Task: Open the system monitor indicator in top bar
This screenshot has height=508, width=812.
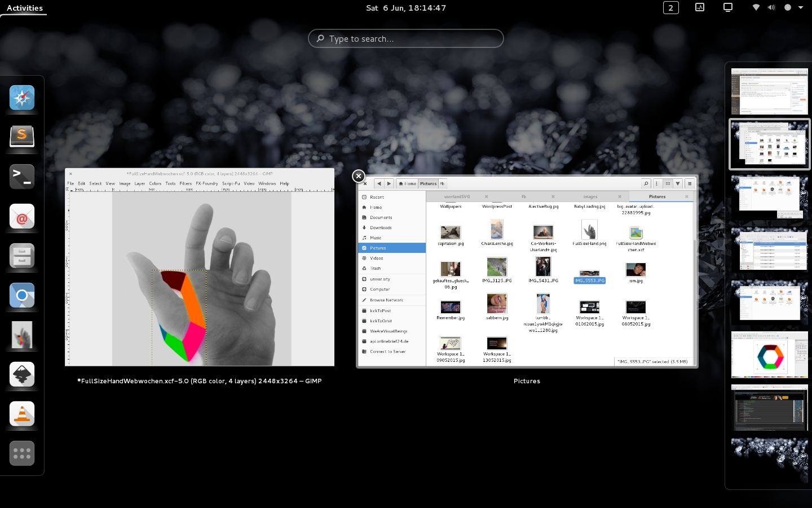Action: pos(700,7)
